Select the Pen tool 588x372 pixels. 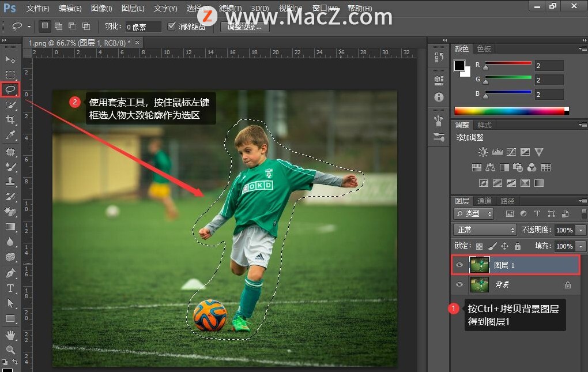pos(10,273)
